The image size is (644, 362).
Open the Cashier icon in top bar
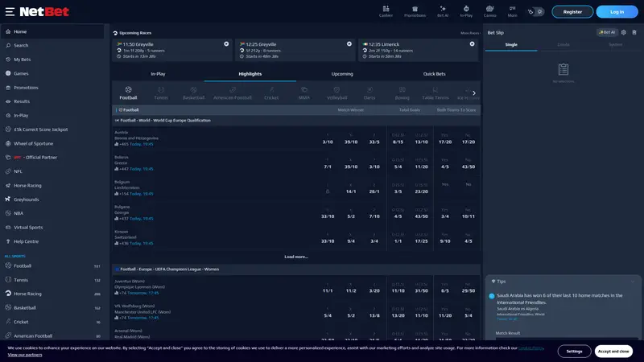386,11
